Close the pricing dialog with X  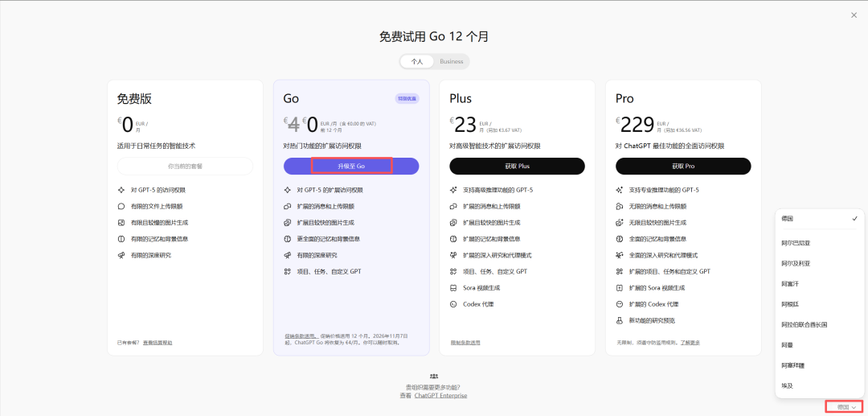point(854,15)
